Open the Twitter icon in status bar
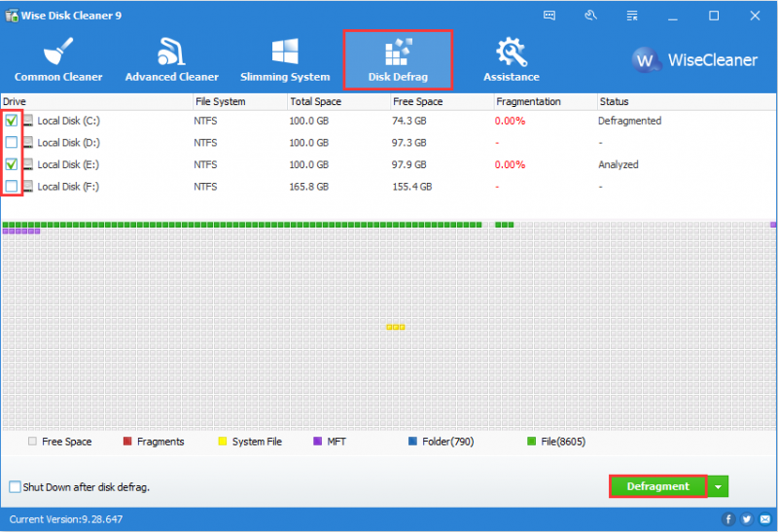This screenshot has width=778, height=532. pyautogui.click(x=747, y=519)
